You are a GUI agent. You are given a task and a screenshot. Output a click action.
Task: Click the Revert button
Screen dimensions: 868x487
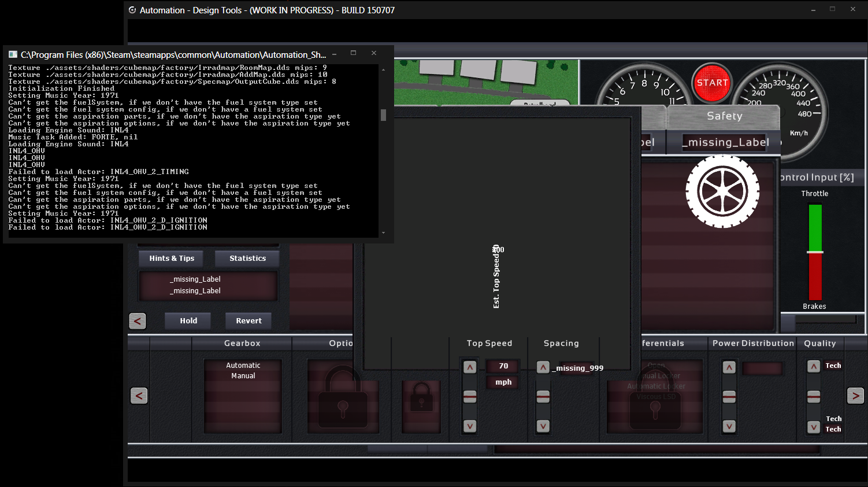click(x=248, y=321)
